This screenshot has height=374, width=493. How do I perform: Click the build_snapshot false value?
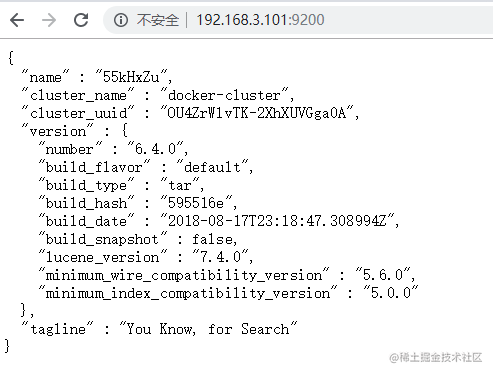coord(213,239)
